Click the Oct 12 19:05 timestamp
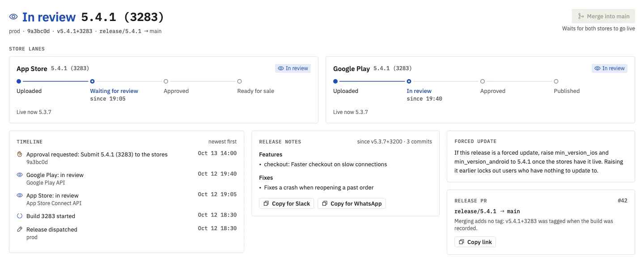The image size is (644, 257). click(217, 194)
